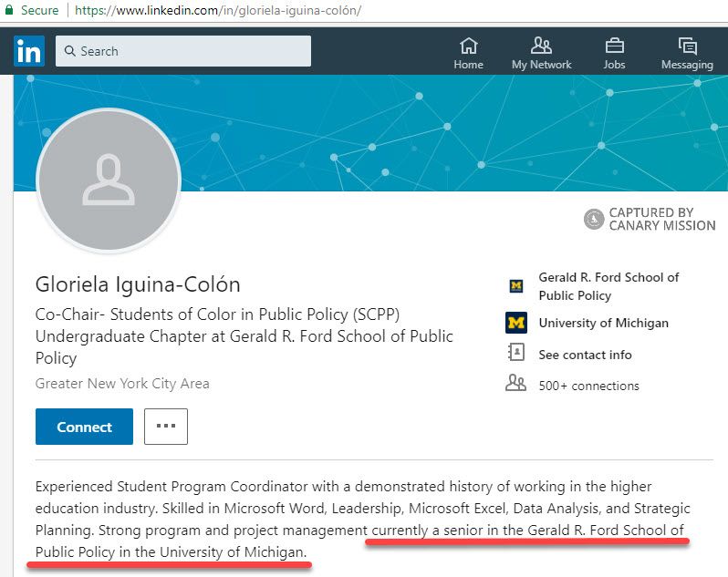
Task: Open the three-dot More actions menu
Action: [166, 427]
